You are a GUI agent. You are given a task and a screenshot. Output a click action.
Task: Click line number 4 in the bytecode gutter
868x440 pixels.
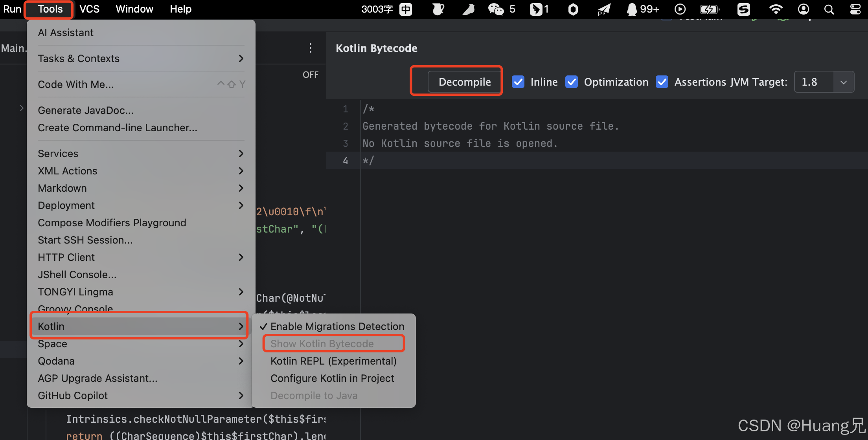(x=345, y=160)
